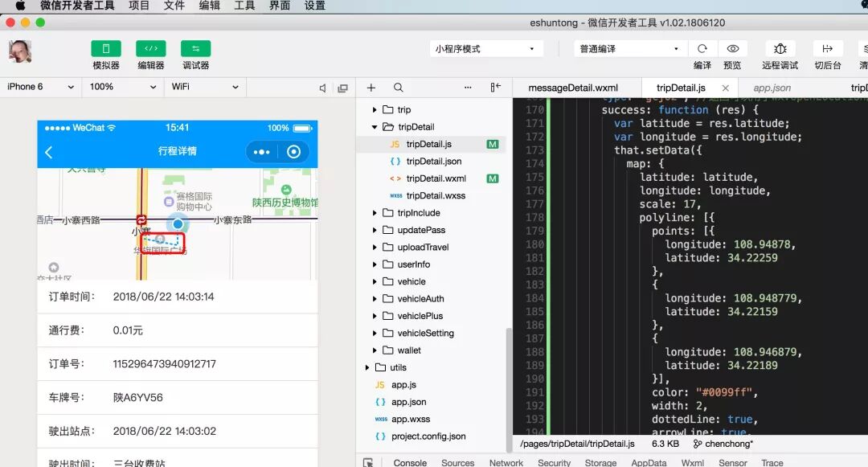Expand the updatePass folder

tap(375, 230)
